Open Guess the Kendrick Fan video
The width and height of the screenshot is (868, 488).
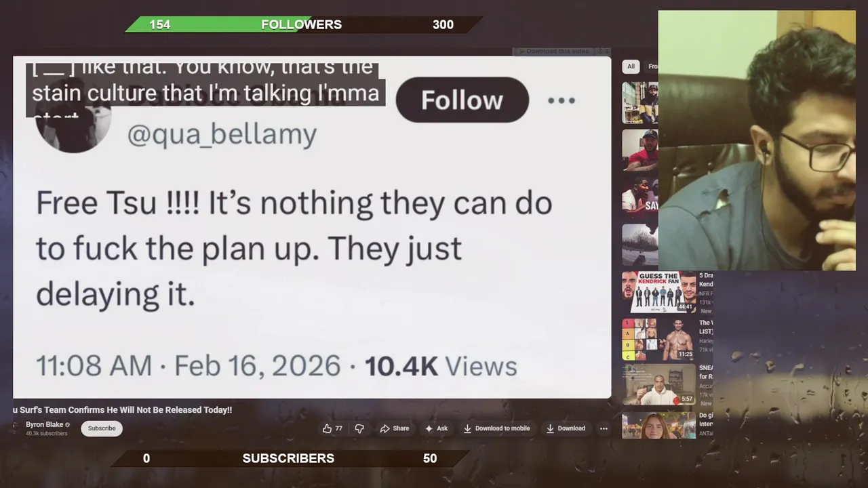click(659, 291)
